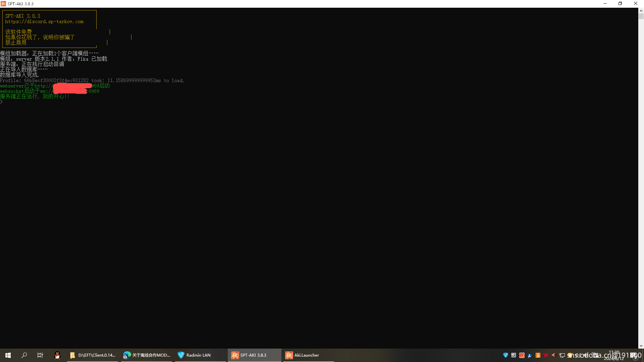Click the SPT-AKI title bar window icon
The width and height of the screenshot is (644, 362).
[x=3, y=4]
